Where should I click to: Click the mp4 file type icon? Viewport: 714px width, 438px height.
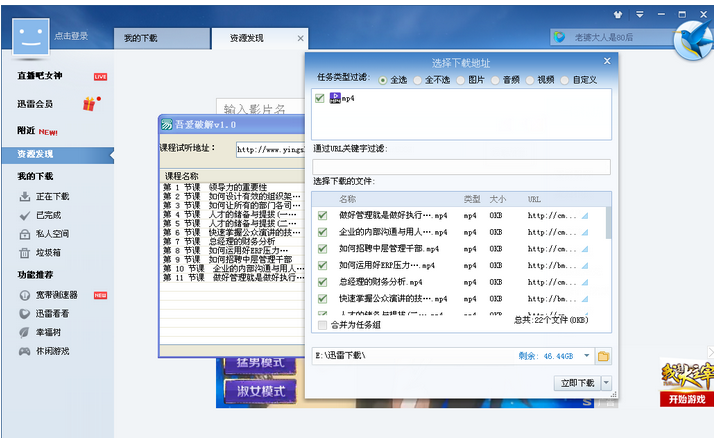335,98
